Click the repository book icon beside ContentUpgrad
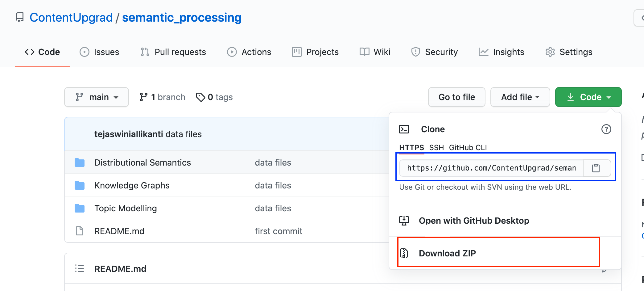 click(20, 17)
